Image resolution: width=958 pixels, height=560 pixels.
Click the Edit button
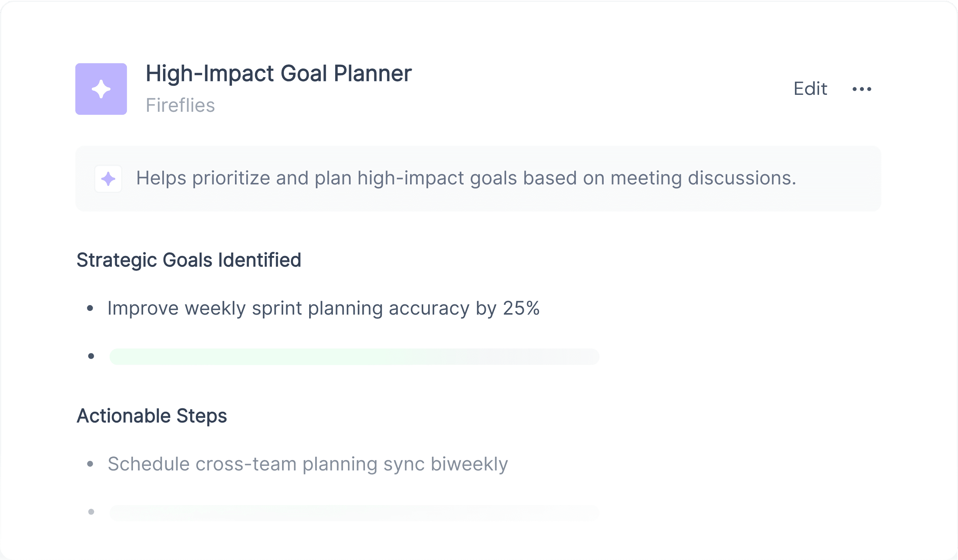click(x=810, y=89)
